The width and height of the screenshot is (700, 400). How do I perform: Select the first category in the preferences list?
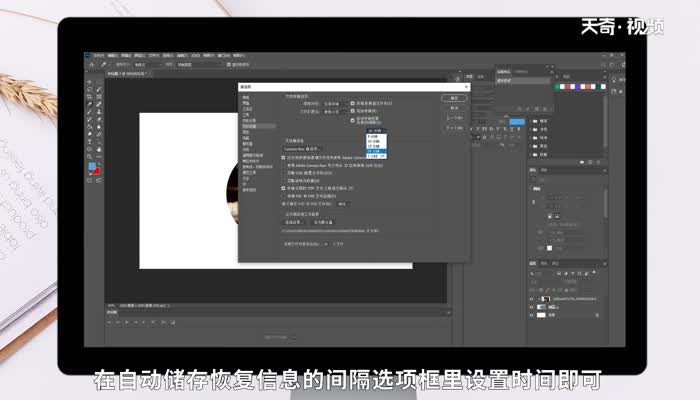245,97
